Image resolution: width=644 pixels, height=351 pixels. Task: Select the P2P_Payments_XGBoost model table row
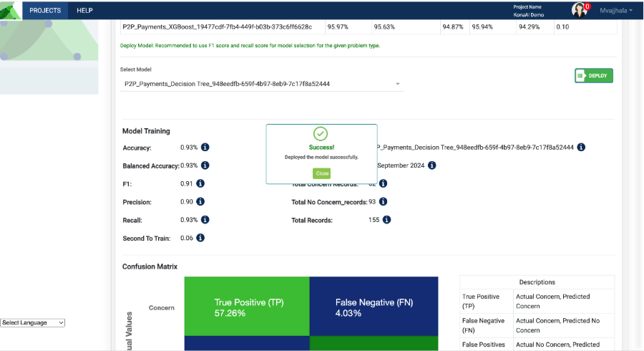pos(218,27)
